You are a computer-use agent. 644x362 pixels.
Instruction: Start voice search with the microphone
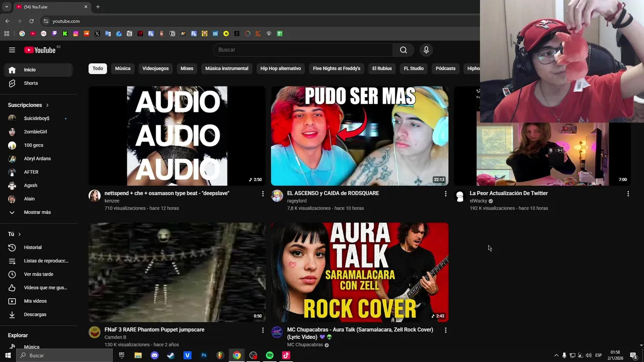426,50
